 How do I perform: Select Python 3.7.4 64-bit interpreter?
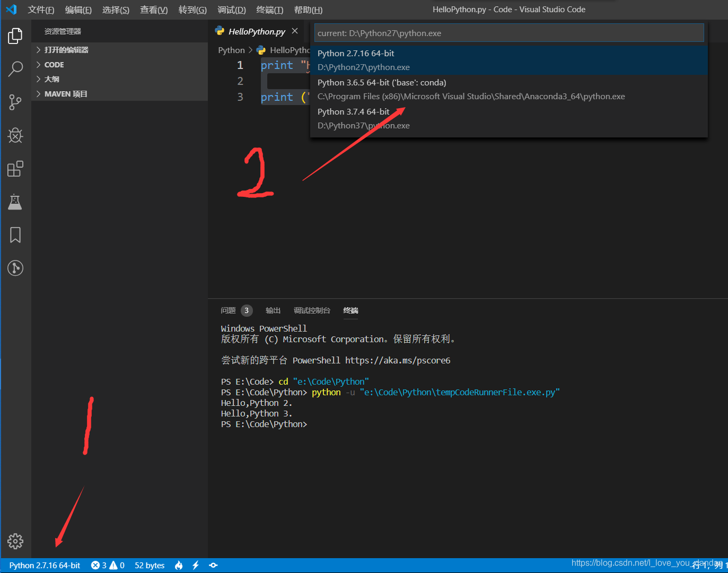[509, 118]
